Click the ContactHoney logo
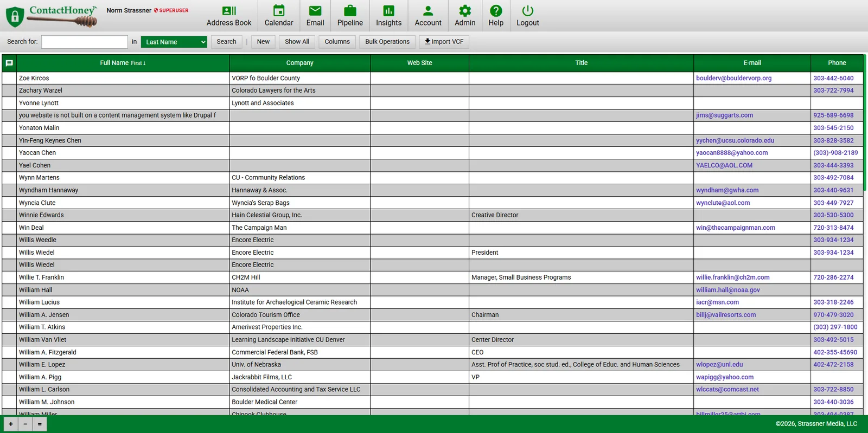The height and width of the screenshot is (433, 868). (x=52, y=16)
